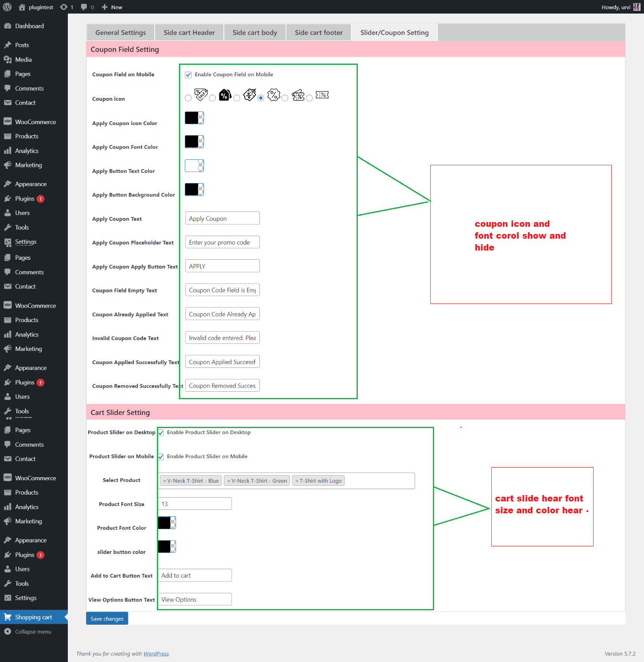Switch to the Side cart Header tab
Viewport: 644px width, 662px height.
[x=189, y=33]
